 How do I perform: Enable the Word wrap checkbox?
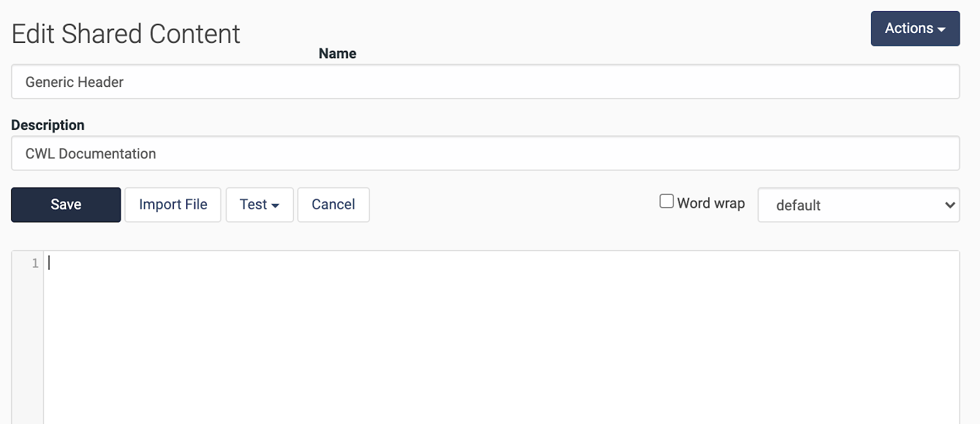click(x=666, y=201)
